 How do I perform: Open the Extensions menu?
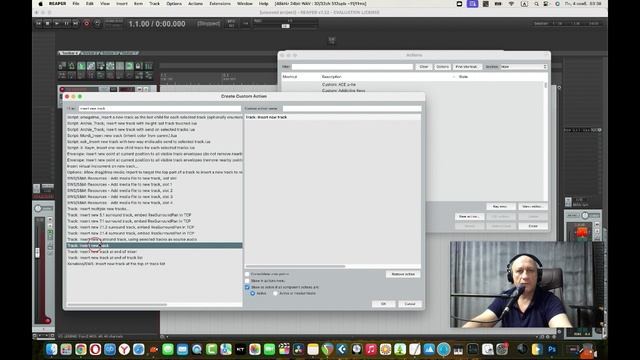pyautogui.click(x=220, y=4)
